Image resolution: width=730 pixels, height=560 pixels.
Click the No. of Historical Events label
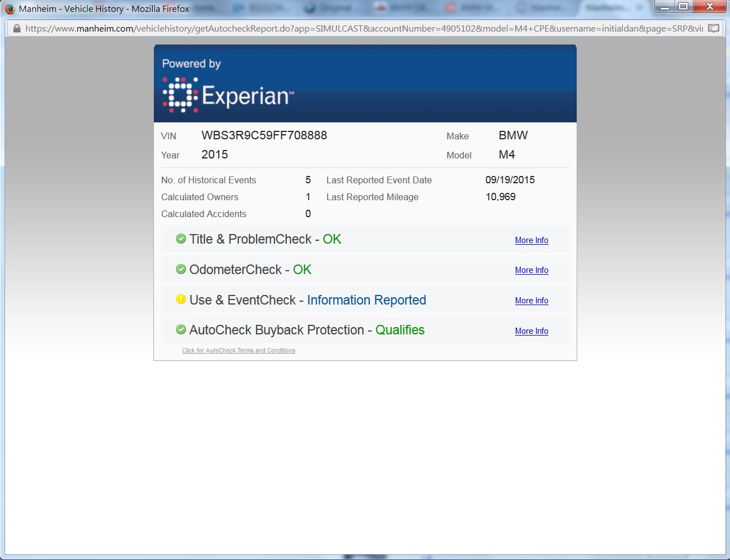[209, 180]
